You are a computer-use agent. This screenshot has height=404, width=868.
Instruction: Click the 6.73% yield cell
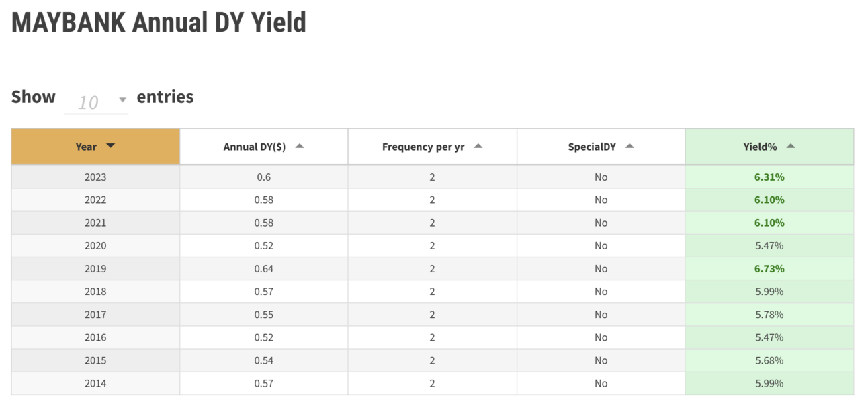769,269
